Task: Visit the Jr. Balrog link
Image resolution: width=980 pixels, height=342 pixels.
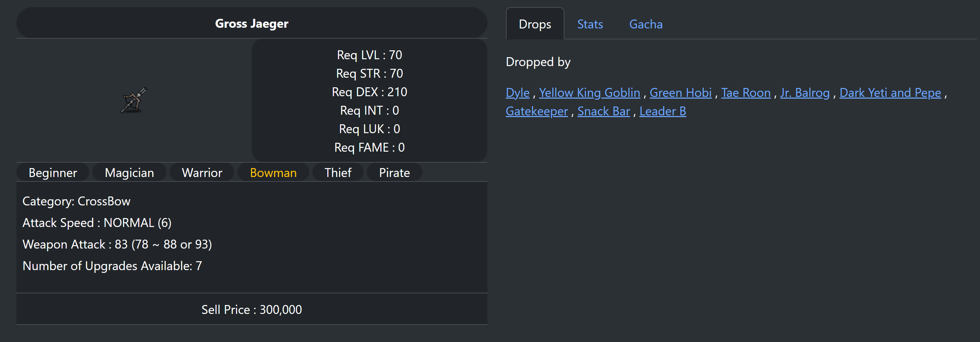Action: click(805, 93)
